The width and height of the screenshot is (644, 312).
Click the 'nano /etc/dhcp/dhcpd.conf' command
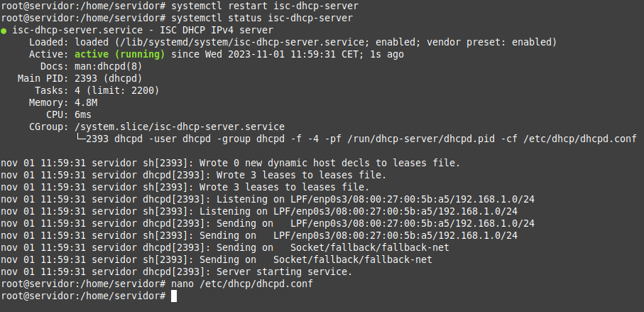pos(242,284)
